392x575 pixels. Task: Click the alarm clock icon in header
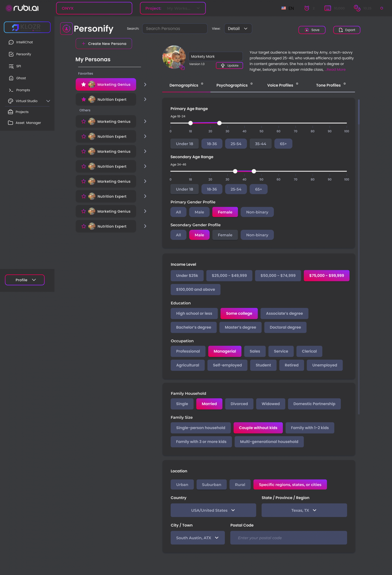pos(307,8)
